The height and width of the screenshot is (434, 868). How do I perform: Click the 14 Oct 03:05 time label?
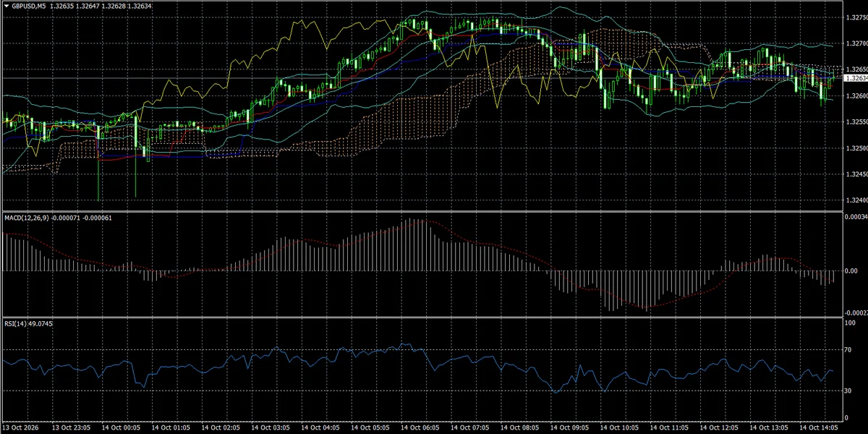pos(272,427)
